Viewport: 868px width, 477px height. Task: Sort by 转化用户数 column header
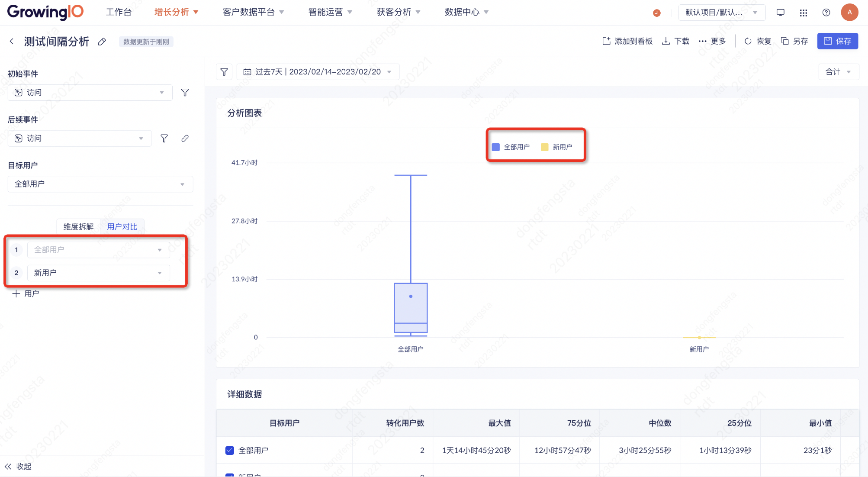[405, 423]
